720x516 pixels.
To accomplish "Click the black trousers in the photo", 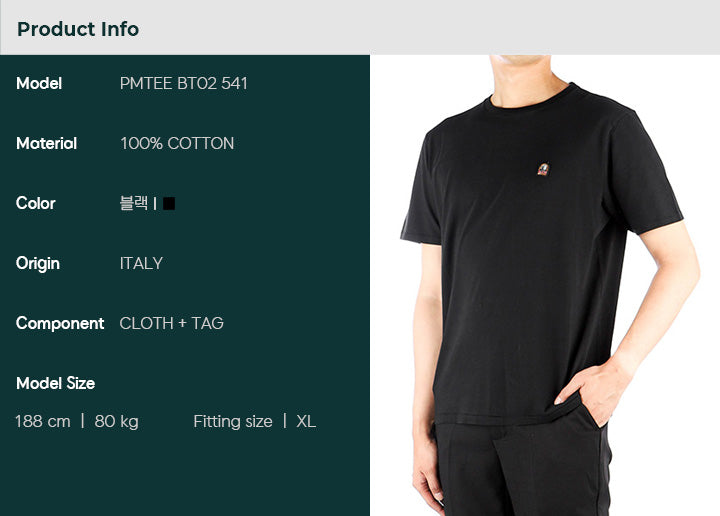I will coord(521,468).
